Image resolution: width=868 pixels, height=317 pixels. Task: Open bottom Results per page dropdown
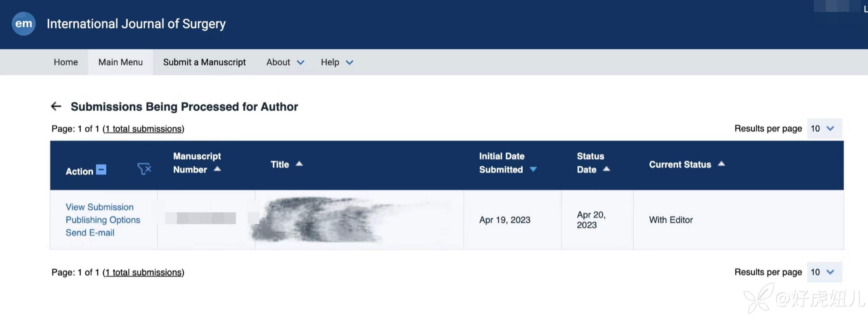824,272
